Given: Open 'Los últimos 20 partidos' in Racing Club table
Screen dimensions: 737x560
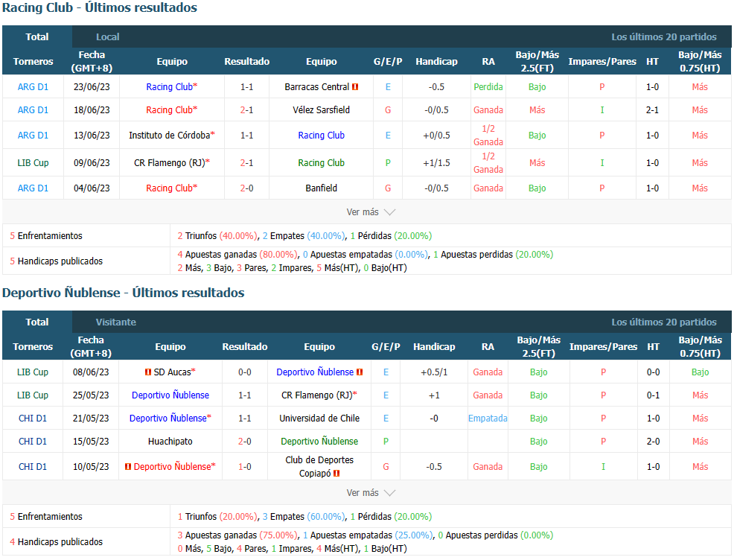Looking at the screenshot, I should coord(664,36).
